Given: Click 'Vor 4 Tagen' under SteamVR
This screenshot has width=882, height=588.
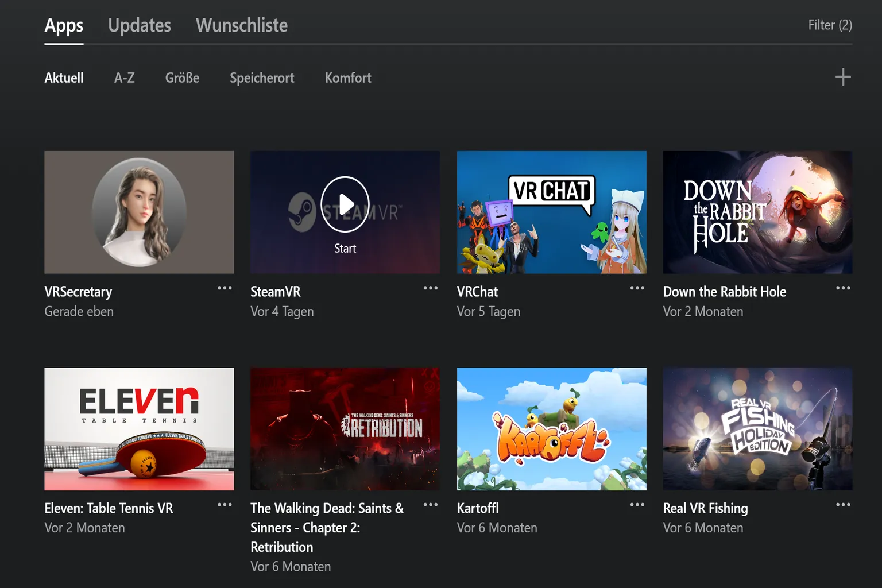Looking at the screenshot, I should [282, 312].
